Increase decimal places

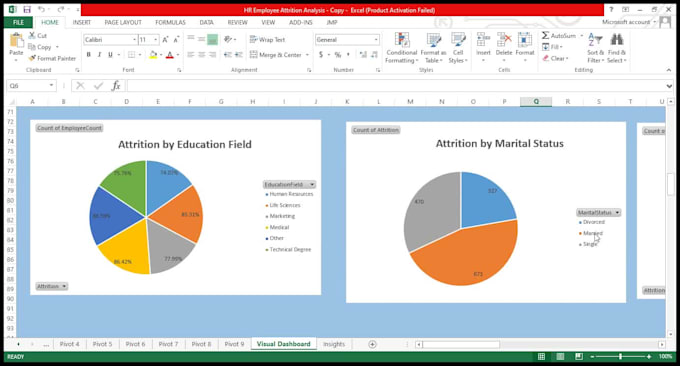[363, 55]
